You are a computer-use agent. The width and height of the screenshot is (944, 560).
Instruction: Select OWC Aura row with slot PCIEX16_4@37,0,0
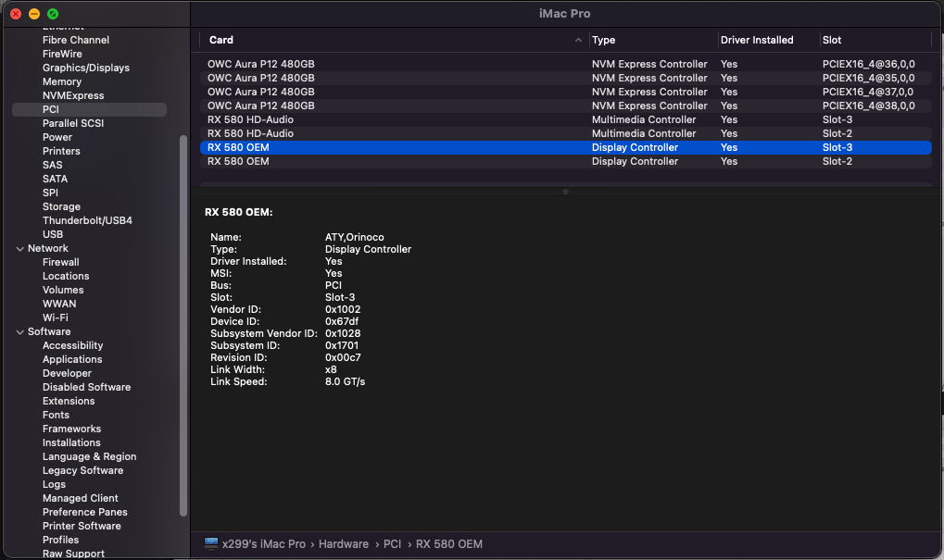[566, 92]
